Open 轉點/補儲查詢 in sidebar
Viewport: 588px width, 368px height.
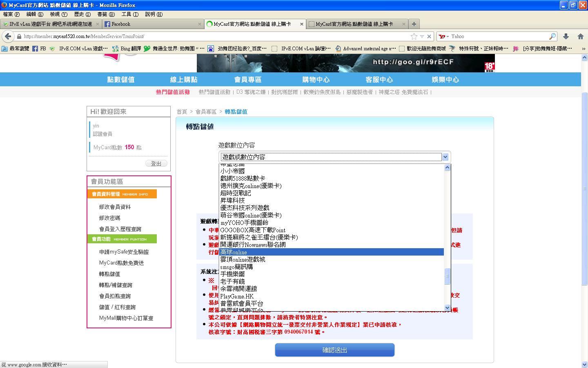[116, 285]
